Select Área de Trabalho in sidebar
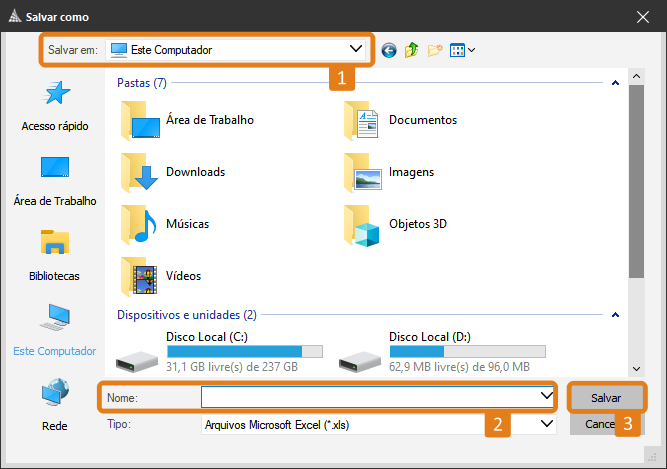 click(55, 181)
